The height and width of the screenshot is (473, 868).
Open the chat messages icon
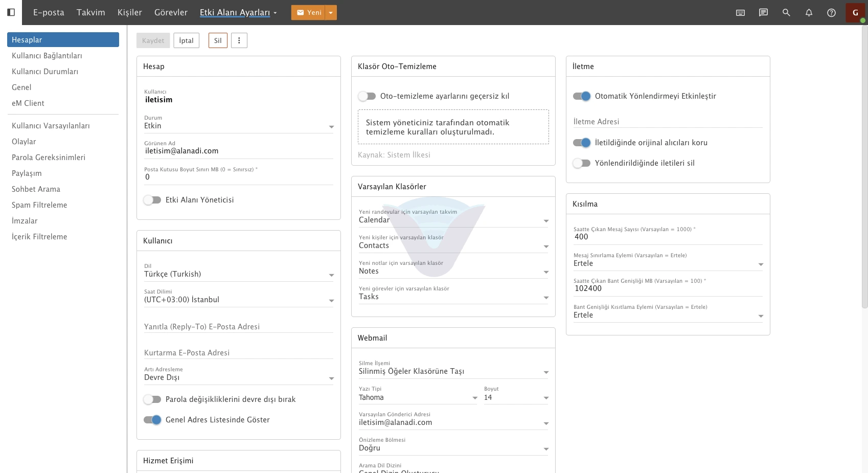[763, 12]
